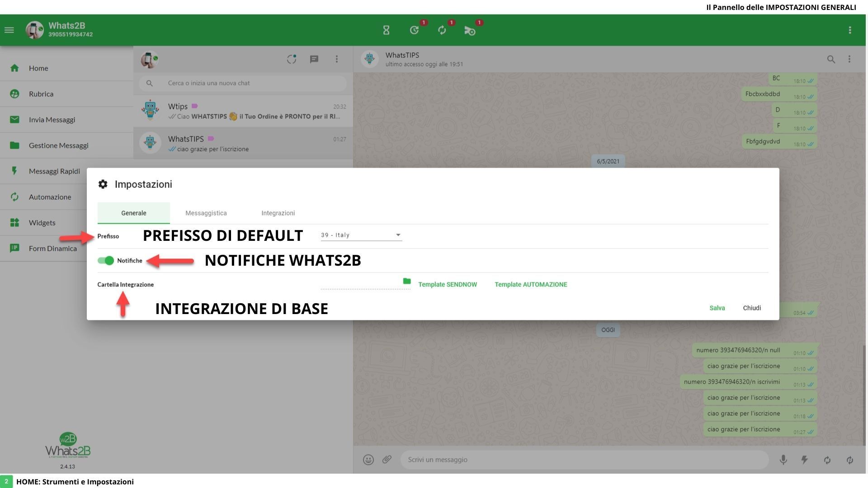Open the header three-dot options menu

pos(850,30)
